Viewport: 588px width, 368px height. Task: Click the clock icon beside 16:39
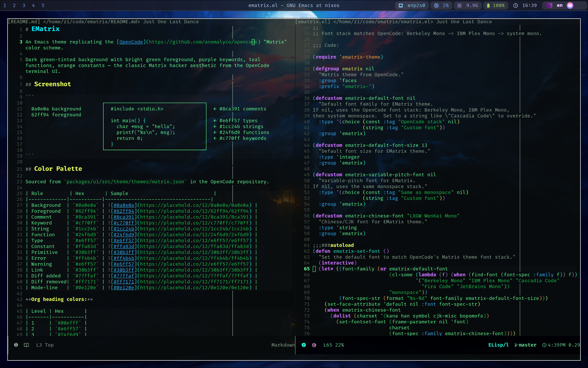[516, 5]
